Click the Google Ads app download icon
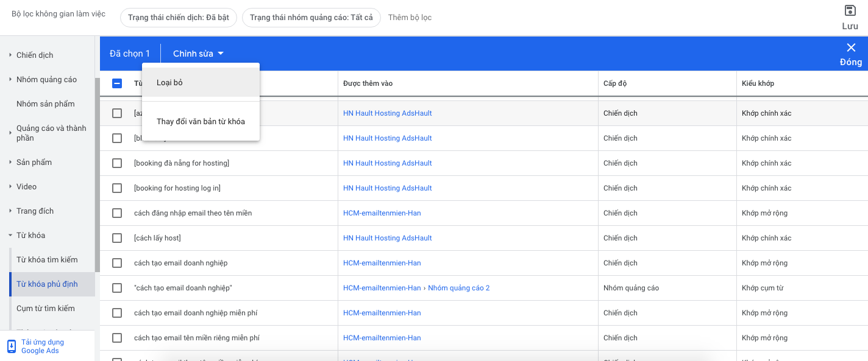Viewport: 868px width, 361px height. [x=12, y=346]
